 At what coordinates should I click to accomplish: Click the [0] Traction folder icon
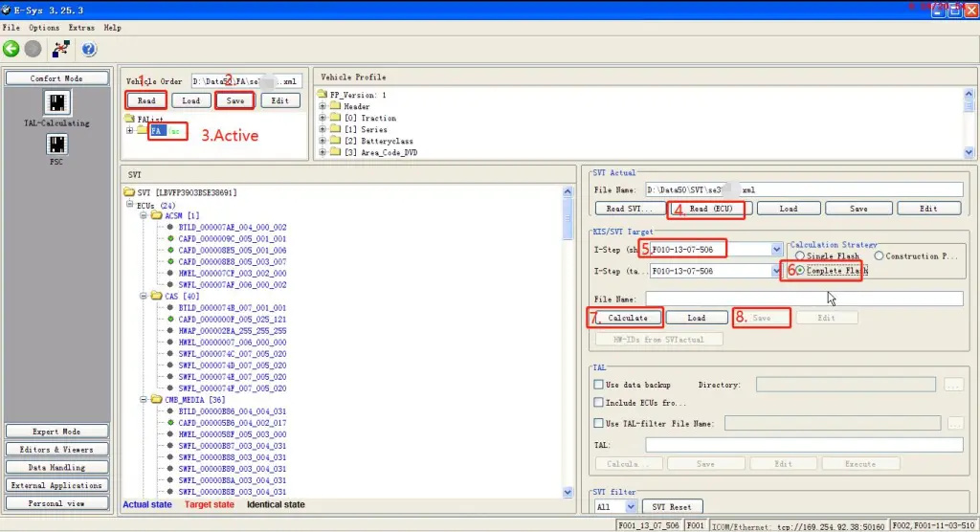(x=335, y=118)
